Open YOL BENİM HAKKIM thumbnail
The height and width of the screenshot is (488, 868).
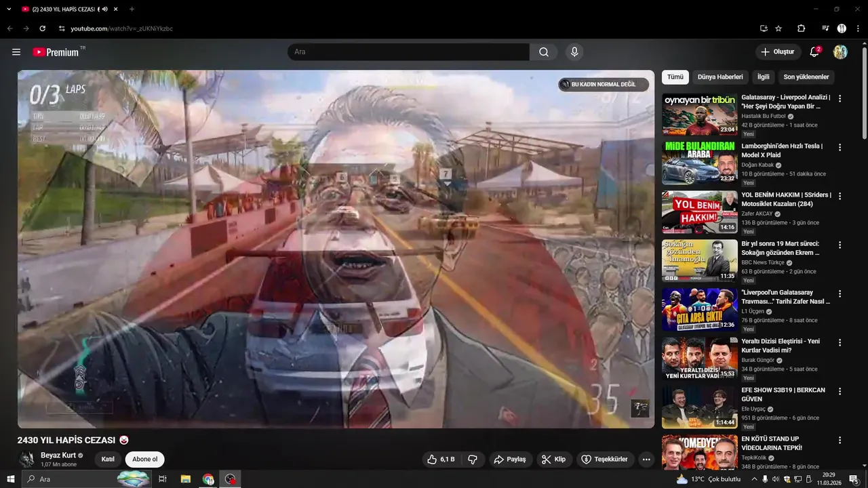point(700,212)
